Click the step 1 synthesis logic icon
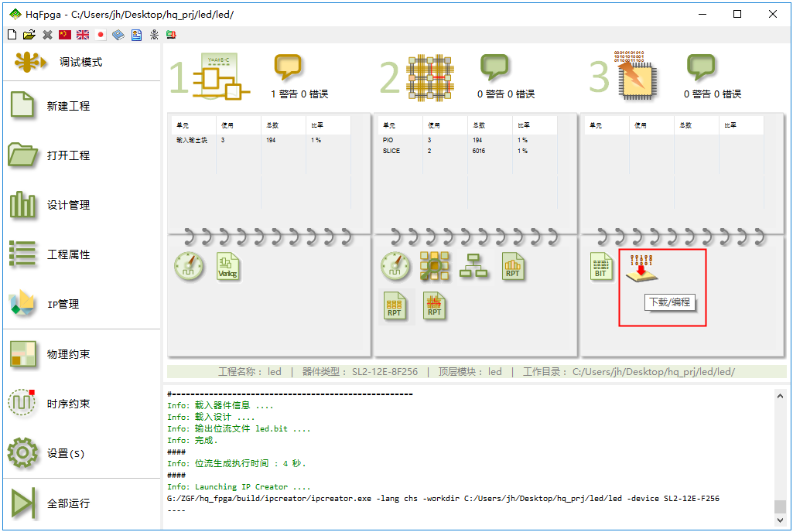Screen dimensions: 793x532 (x=220, y=77)
